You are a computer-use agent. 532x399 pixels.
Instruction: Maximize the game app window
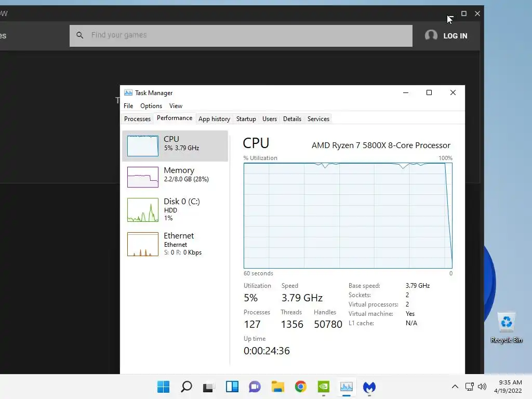point(464,14)
